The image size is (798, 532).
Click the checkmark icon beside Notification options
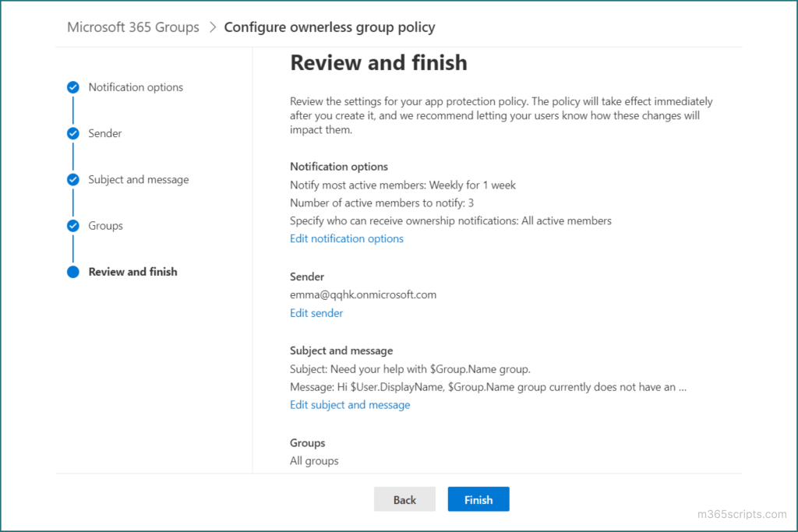point(72,87)
